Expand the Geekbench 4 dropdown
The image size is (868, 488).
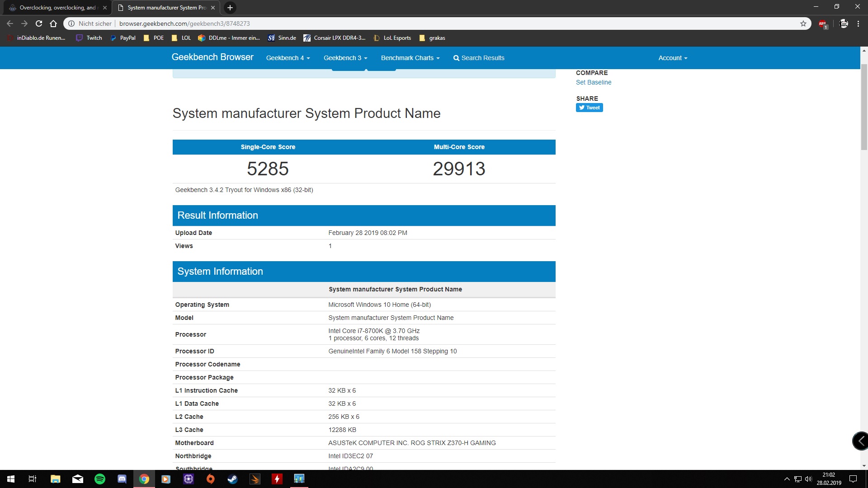pyautogui.click(x=288, y=58)
